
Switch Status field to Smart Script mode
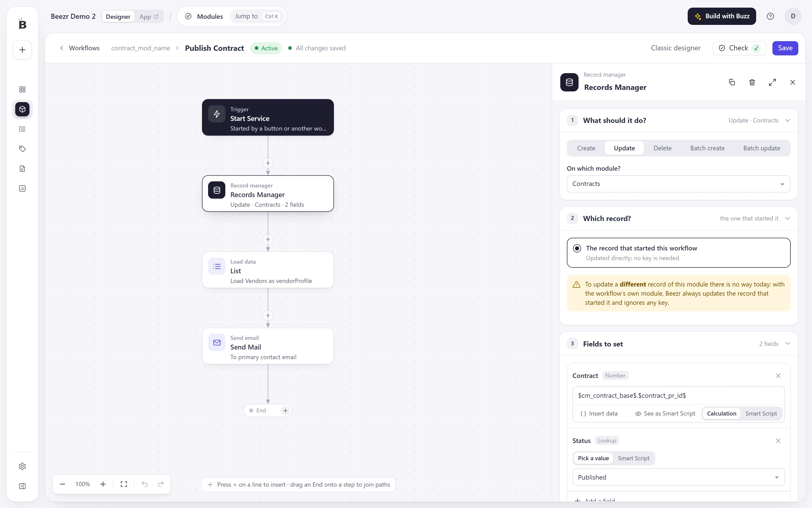click(x=634, y=458)
